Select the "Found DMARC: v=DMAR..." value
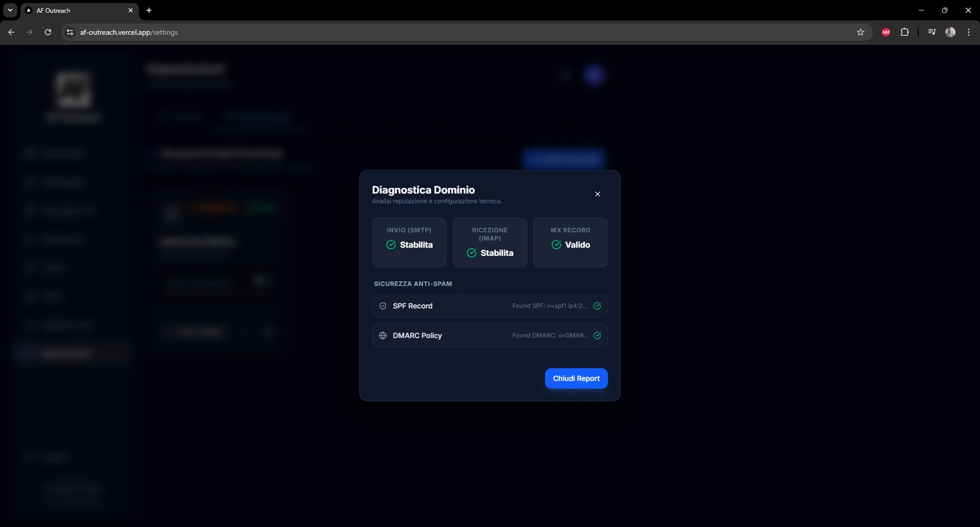The width and height of the screenshot is (980, 527). click(x=550, y=336)
